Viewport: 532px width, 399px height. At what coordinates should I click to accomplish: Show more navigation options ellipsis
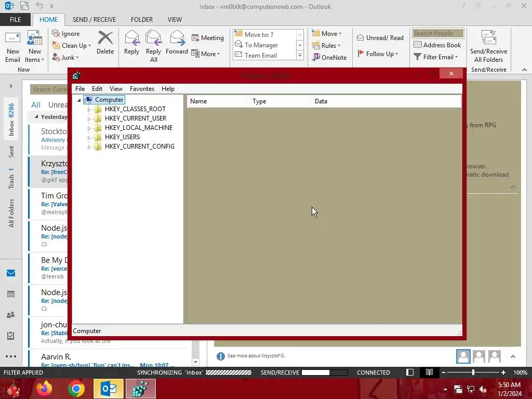11,356
